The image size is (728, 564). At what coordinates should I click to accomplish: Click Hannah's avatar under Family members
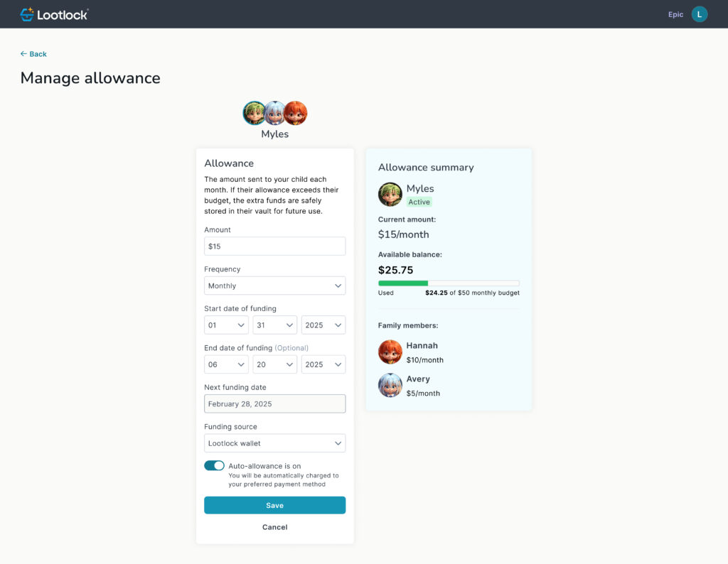click(x=390, y=352)
